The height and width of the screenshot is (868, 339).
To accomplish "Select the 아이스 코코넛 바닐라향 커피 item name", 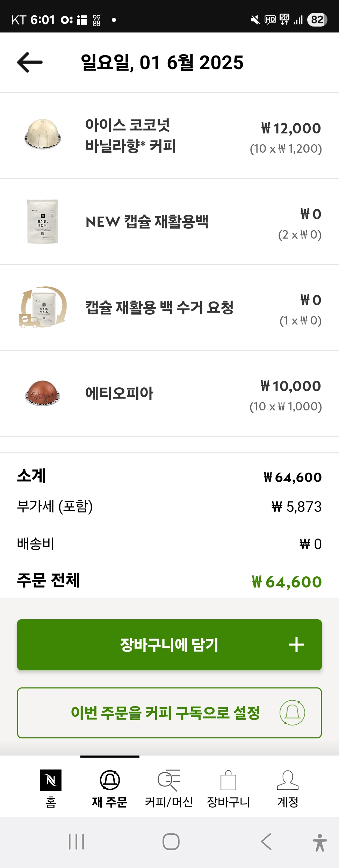I will pos(130,135).
